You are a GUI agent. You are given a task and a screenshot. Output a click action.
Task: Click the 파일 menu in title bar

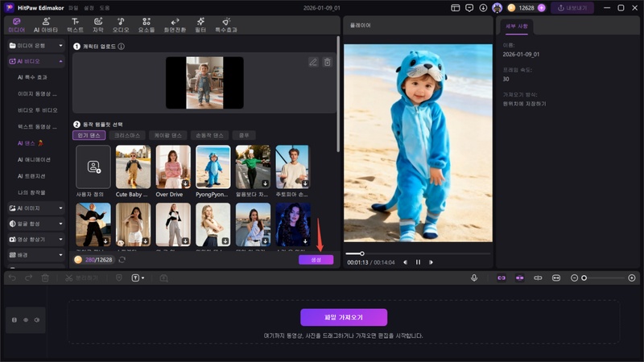(73, 8)
